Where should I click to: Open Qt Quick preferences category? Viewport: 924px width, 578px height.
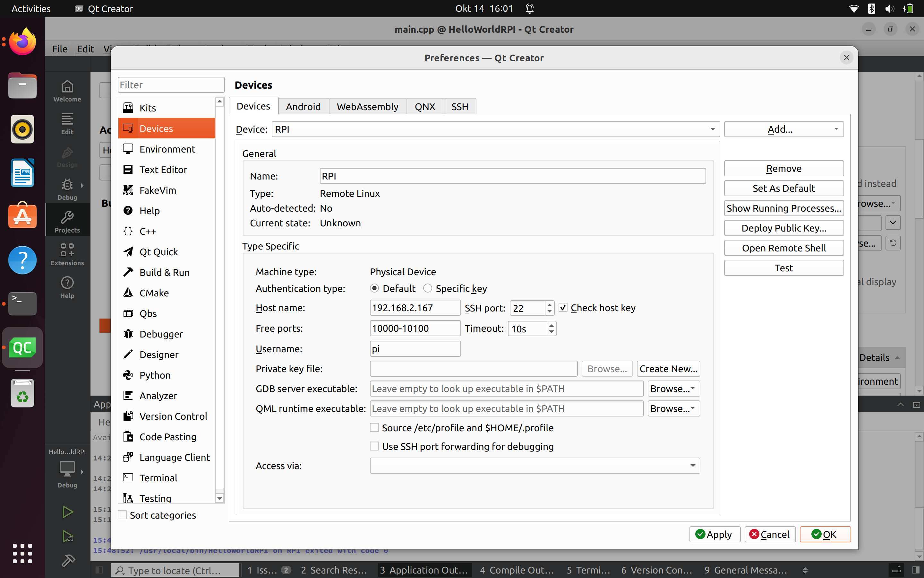(167, 252)
